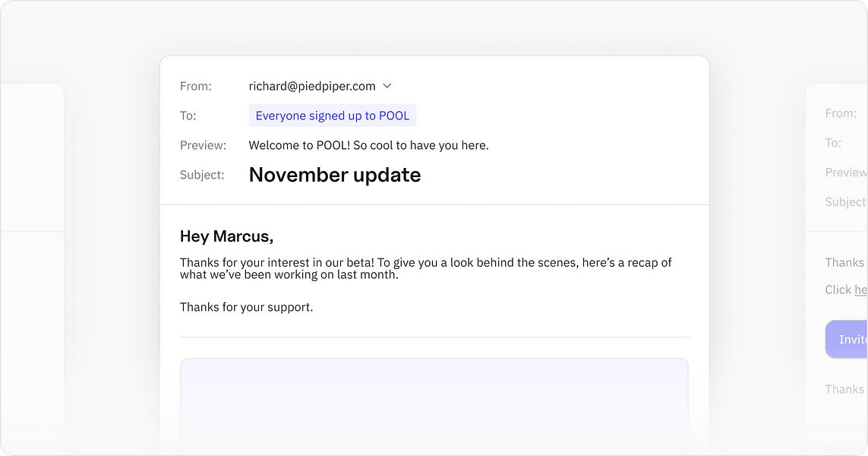Viewport: 868px width, 456px height.
Task: Edit the 'November update' subject line
Action: (334, 175)
